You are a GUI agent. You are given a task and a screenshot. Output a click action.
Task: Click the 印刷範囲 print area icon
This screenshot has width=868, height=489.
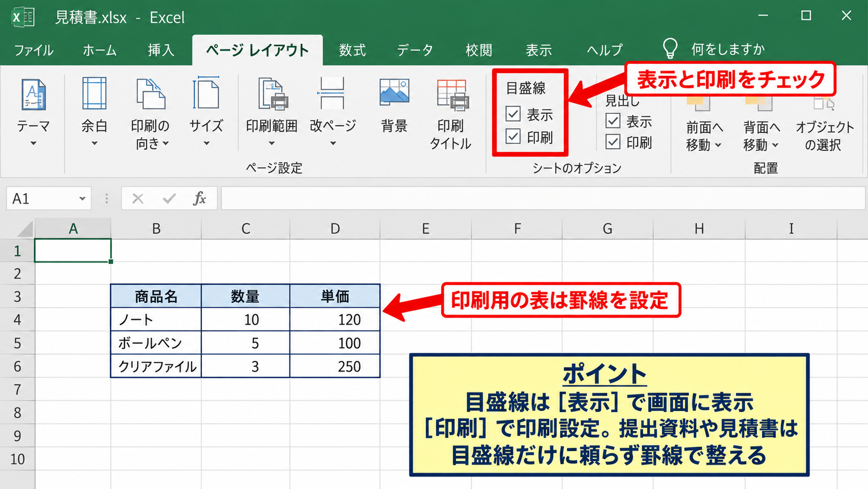click(273, 94)
